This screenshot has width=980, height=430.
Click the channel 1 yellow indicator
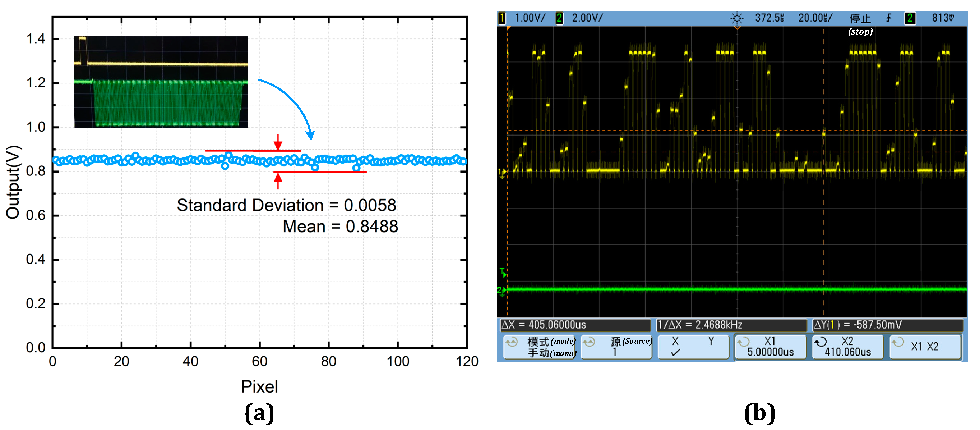click(502, 18)
